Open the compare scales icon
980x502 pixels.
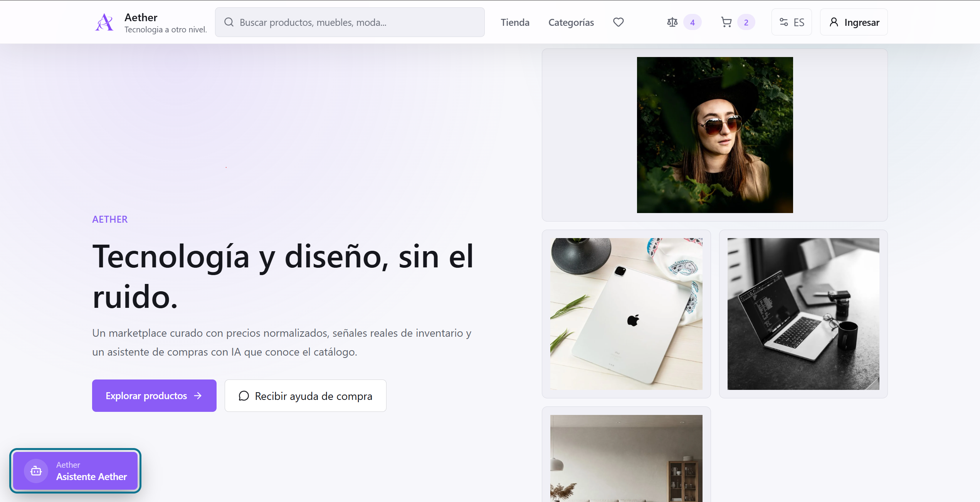(672, 22)
